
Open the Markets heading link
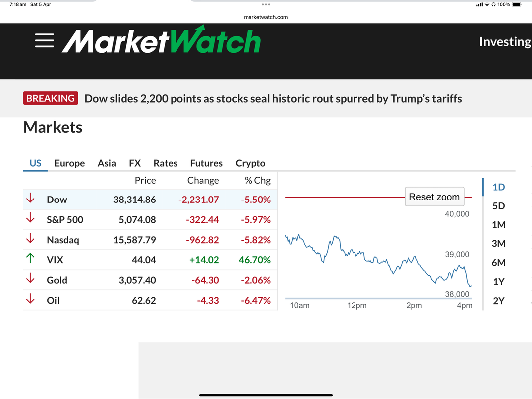tap(53, 127)
